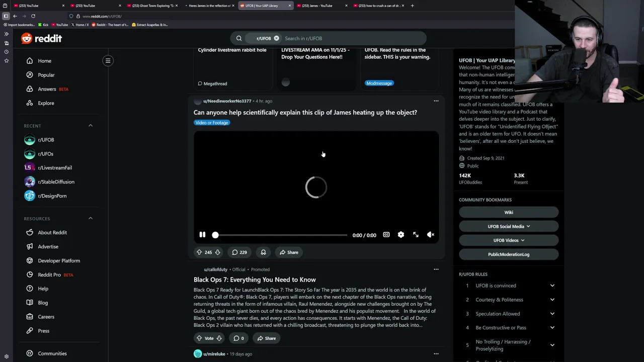Open video settings gear
Image resolution: width=644 pixels, height=362 pixels.
400,235
